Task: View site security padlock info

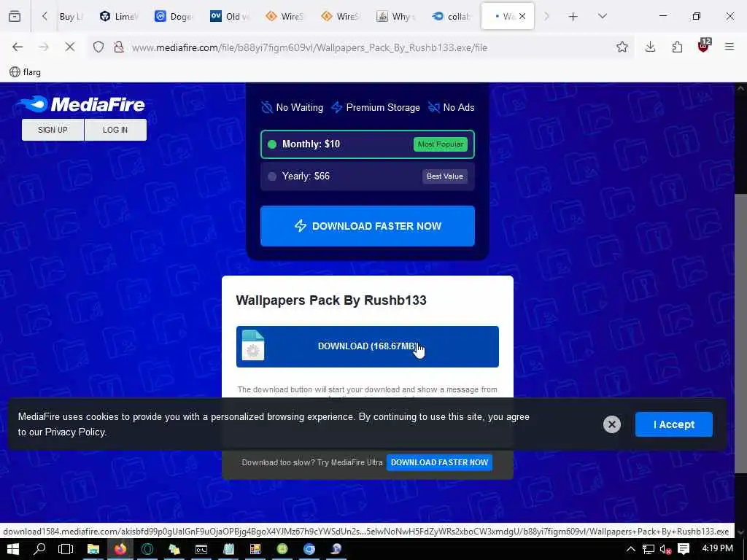Action: coord(119,47)
